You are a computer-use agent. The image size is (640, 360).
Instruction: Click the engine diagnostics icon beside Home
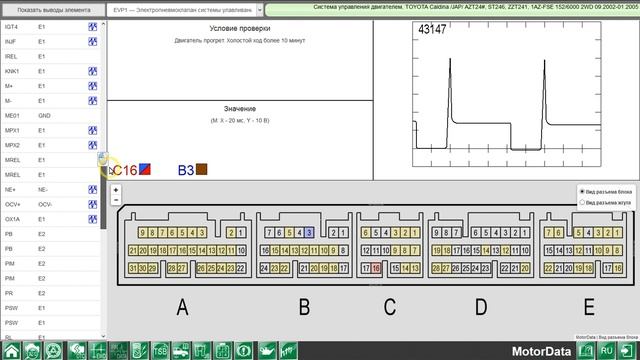(x=32, y=351)
